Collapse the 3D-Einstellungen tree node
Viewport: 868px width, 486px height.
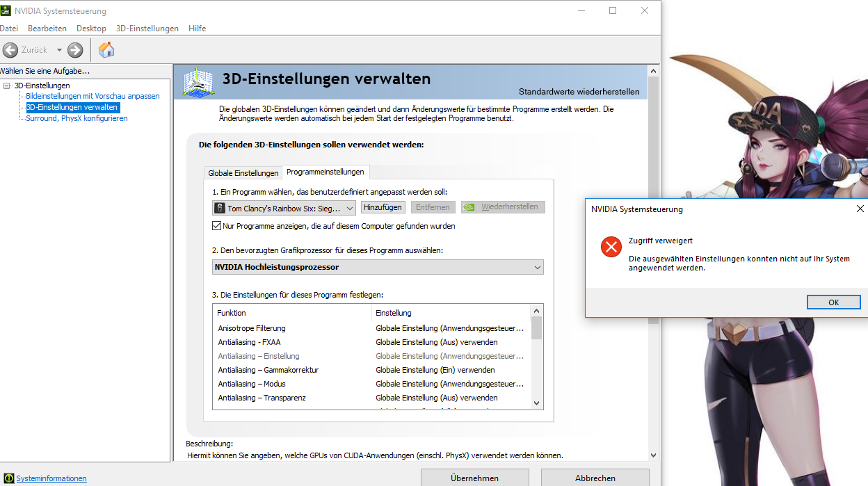click(x=7, y=86)
